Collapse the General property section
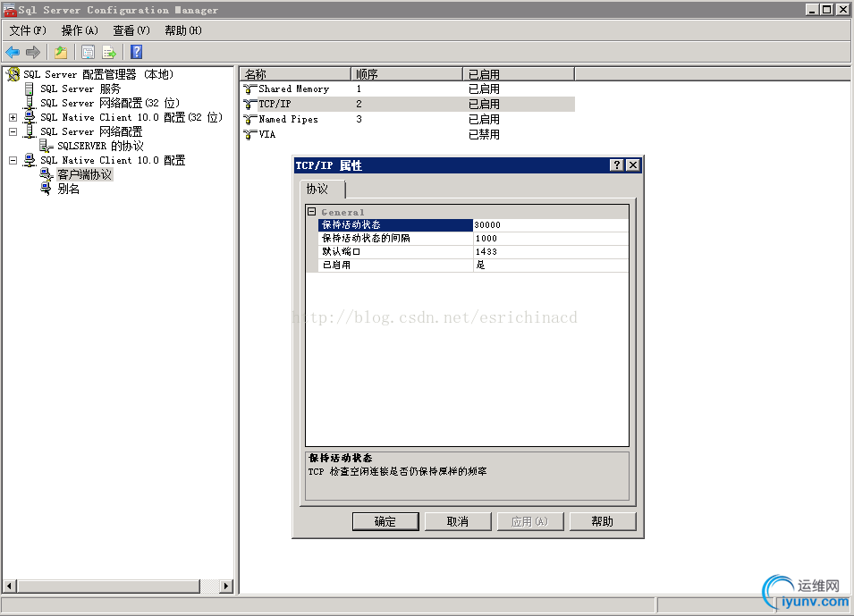 tap(312, 211)
